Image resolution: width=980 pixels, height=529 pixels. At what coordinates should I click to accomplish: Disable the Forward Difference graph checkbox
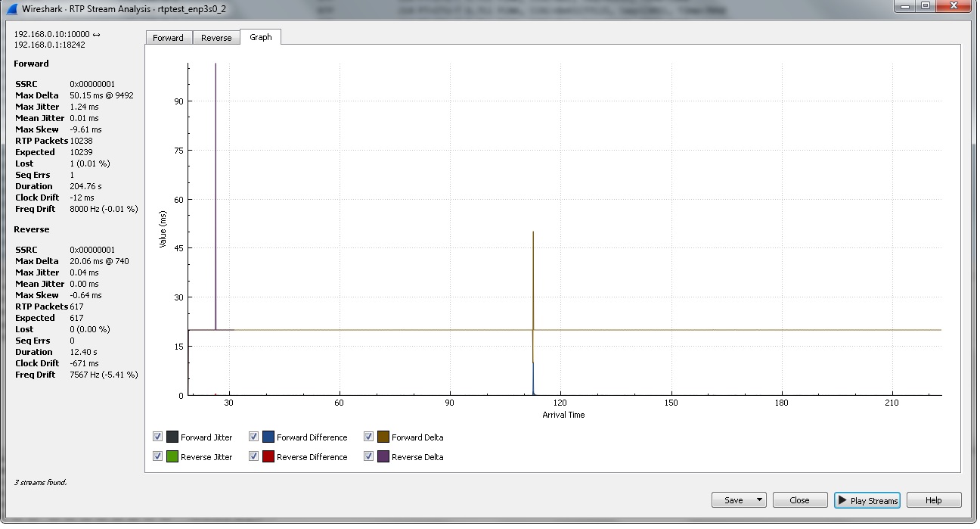(253, 437)
